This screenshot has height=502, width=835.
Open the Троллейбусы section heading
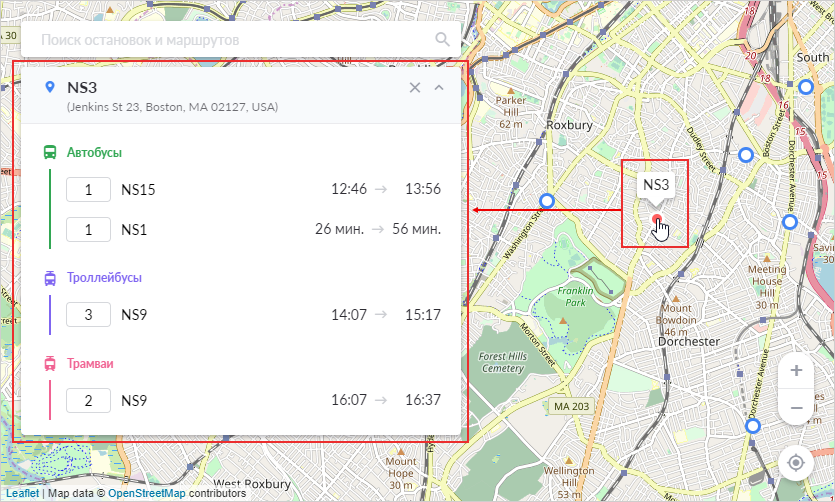(x=104, y=278)
